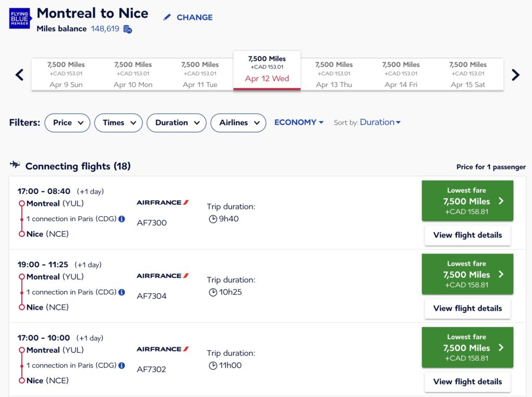
Task: Open the Times filter dropdown
Action: pyautogui.click(x=118, y=123)
